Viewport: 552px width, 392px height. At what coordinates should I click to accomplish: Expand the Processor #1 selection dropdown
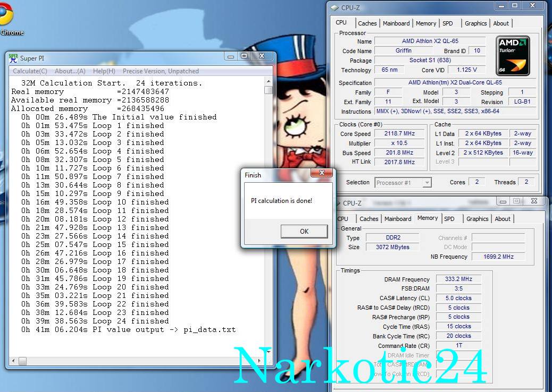426,183
